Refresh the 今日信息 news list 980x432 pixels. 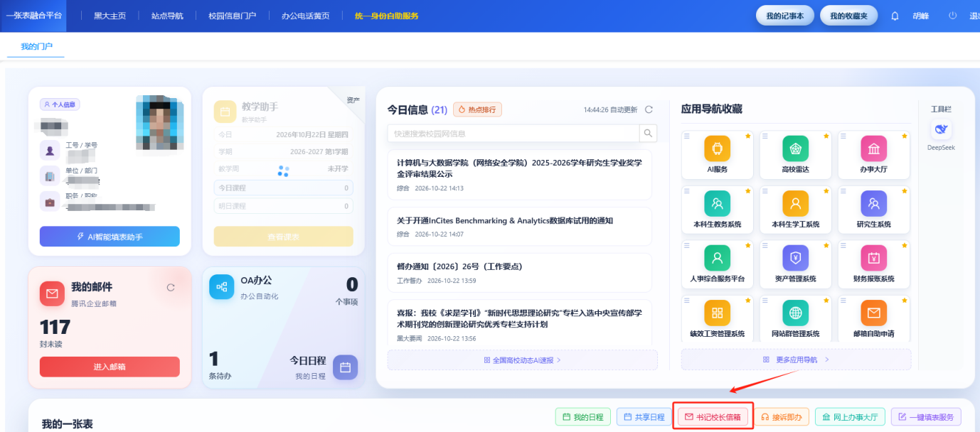(649, 109)
